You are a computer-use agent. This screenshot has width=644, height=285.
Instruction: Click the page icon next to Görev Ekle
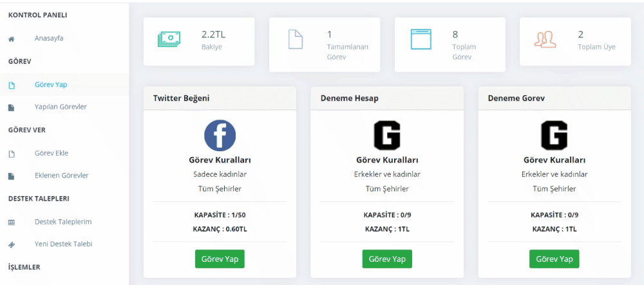tap(12, 154)
